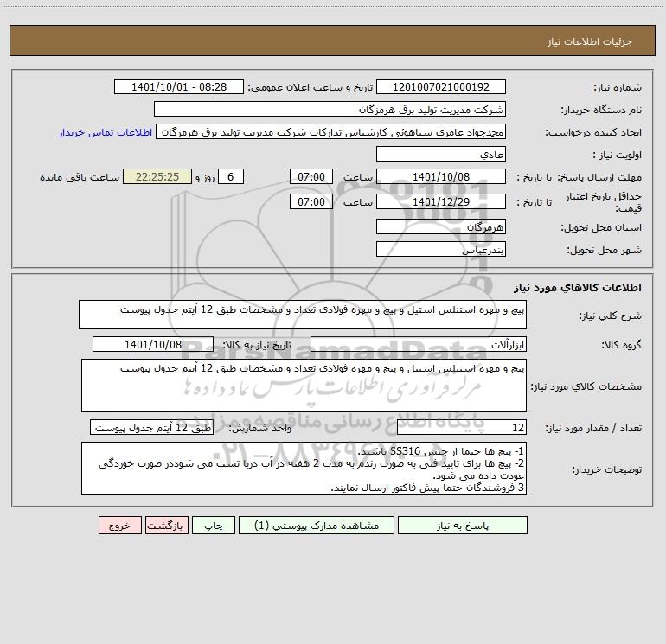Click the 'گروه کالا:' label
This screenshot has height=644, width=666.
[621, 345]
